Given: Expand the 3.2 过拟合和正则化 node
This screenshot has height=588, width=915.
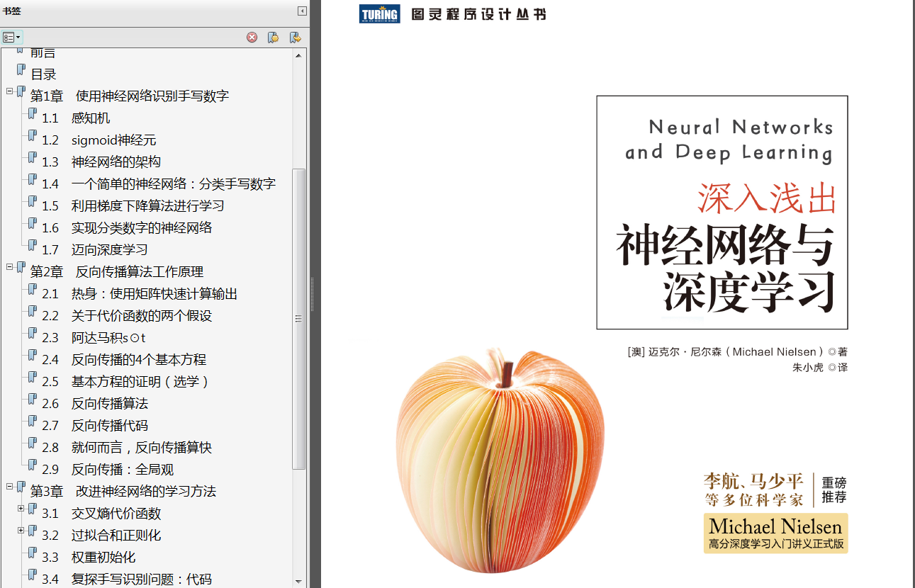Looking at the screenshot, I should (x=21, y=530).
